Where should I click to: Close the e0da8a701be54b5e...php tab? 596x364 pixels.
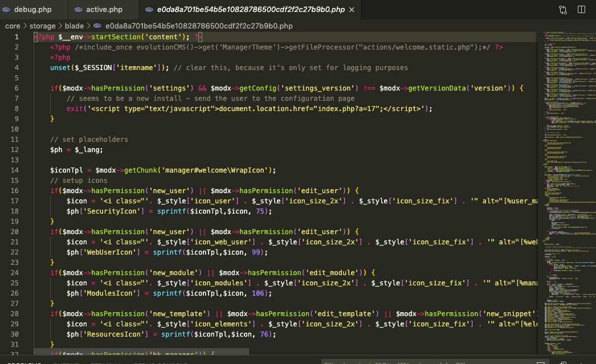352,10
